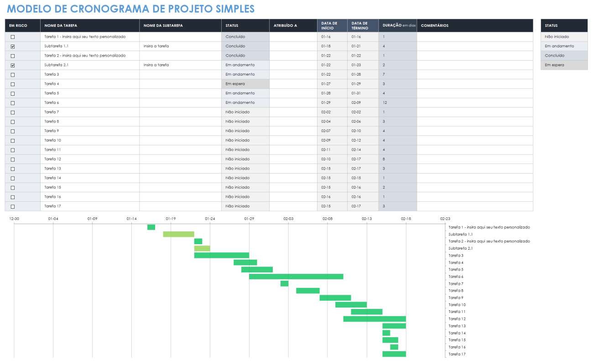Click the Tarefa 12 label beside the Gantt chart
This screenshot has width=593, height=364.
(457, 318)
